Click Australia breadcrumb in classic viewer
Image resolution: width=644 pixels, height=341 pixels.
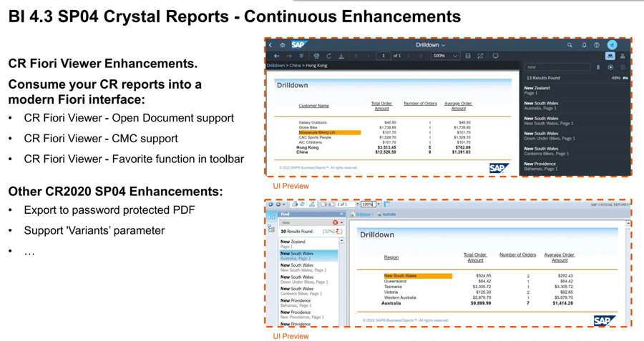[x=389, y=214]
